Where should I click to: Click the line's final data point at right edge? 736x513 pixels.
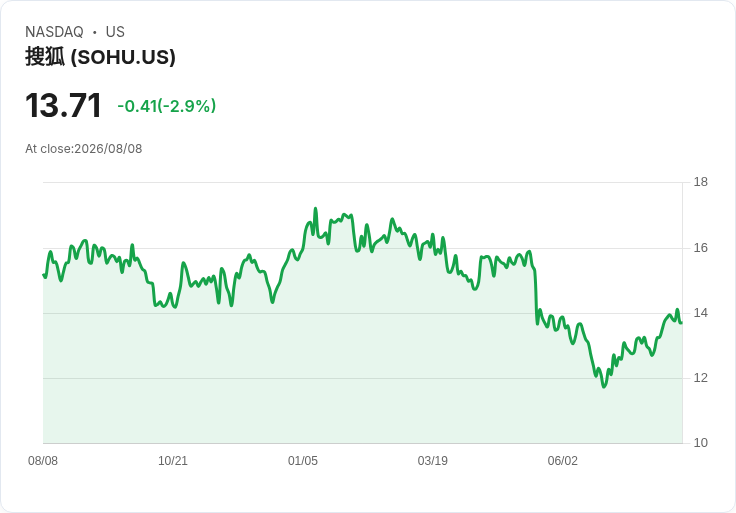pyautogui.click(x=682, y=322)
